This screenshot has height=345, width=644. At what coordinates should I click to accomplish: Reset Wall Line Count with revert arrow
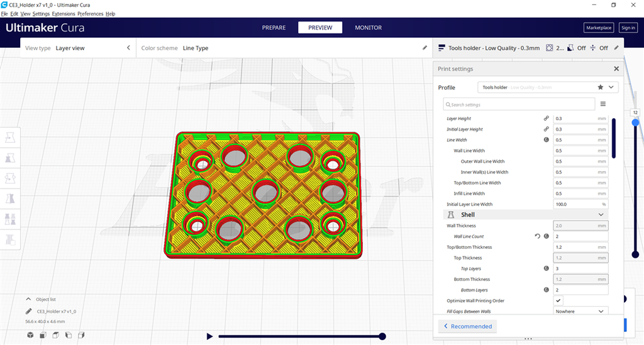[x=537, y=236]
